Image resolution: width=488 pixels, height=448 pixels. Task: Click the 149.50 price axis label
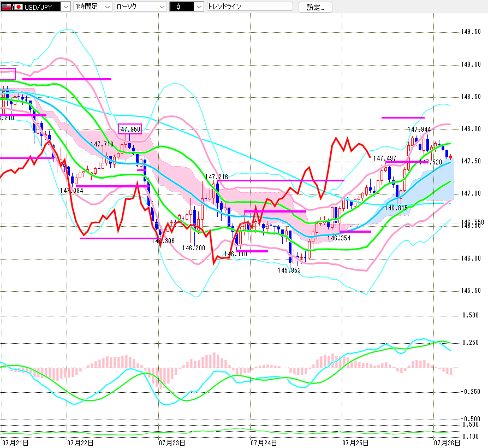pos(471,32)
